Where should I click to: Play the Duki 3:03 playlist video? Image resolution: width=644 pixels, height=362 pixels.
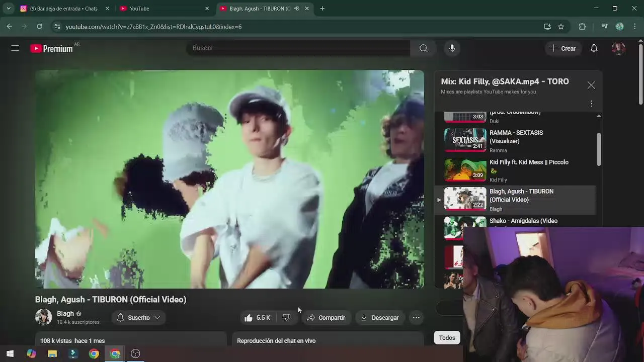(515, 118)
